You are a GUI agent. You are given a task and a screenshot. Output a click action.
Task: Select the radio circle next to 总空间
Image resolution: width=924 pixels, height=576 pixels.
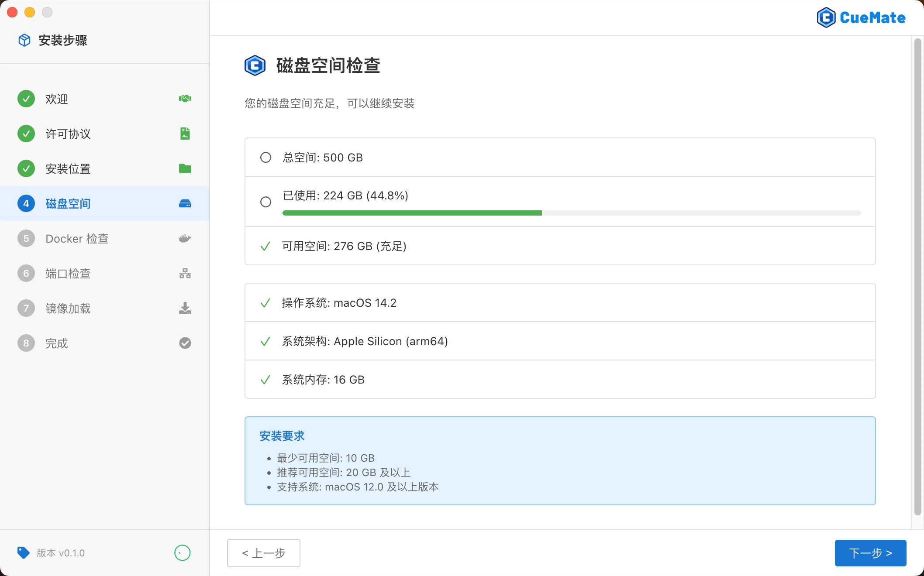265,158
